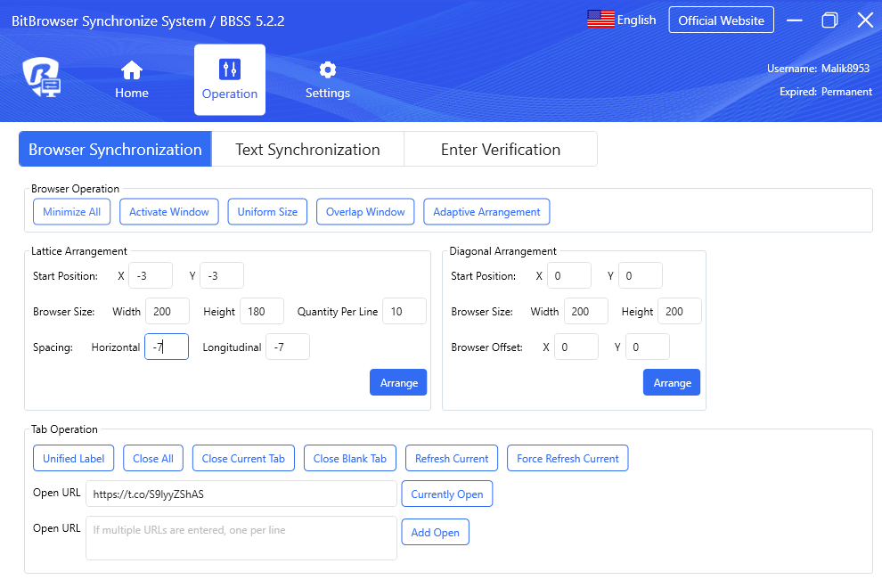This screenshot has width=882, height=588.
Task: Run Adaptive Arrangement
Action: point(486,212)
